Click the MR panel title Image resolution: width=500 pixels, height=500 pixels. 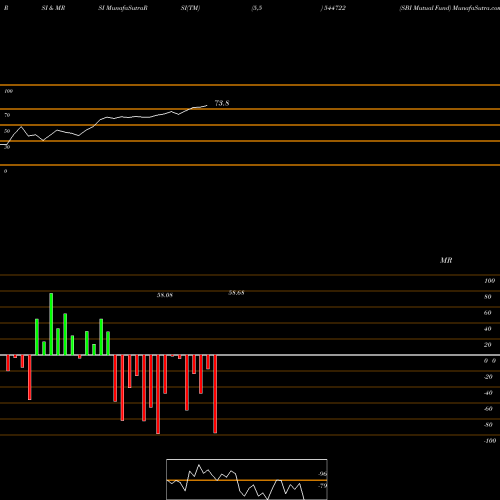click(x=446, y=260)
